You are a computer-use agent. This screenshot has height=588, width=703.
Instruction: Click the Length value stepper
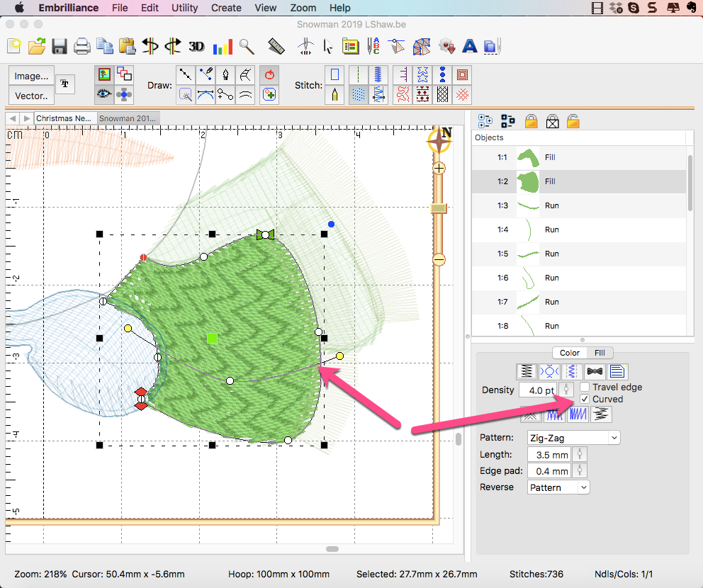coord(580,455)
